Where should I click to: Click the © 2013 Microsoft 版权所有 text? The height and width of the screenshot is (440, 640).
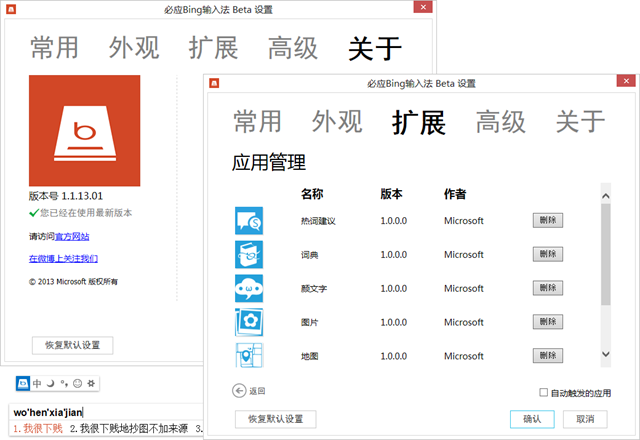click(73, 281)
